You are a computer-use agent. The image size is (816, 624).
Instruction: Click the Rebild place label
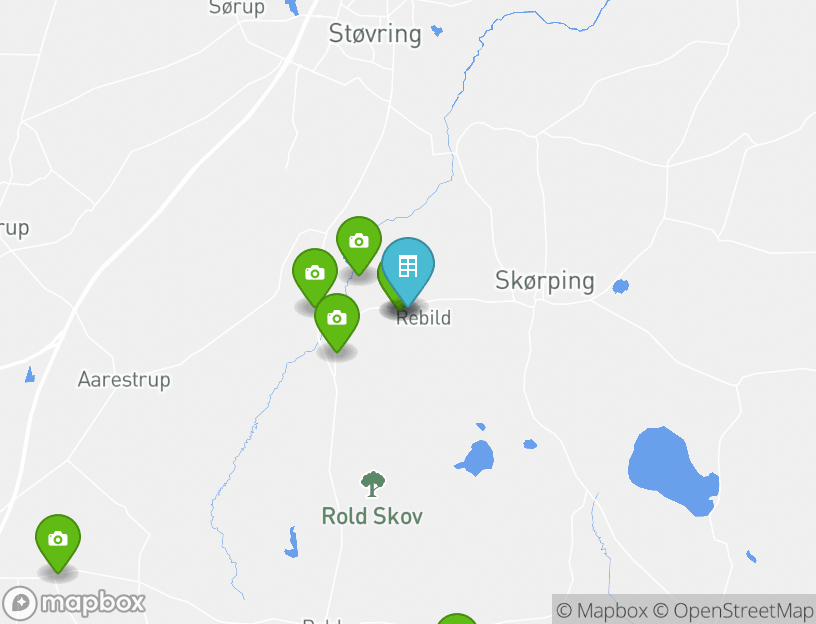[x=423, y=317]
